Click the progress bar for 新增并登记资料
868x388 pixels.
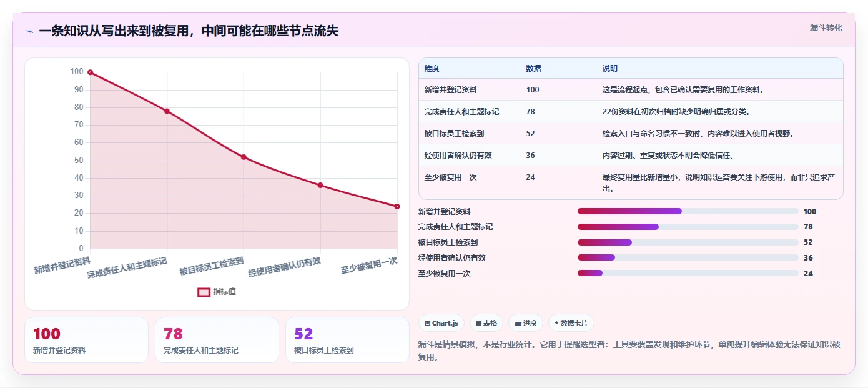tap(688, 211)
